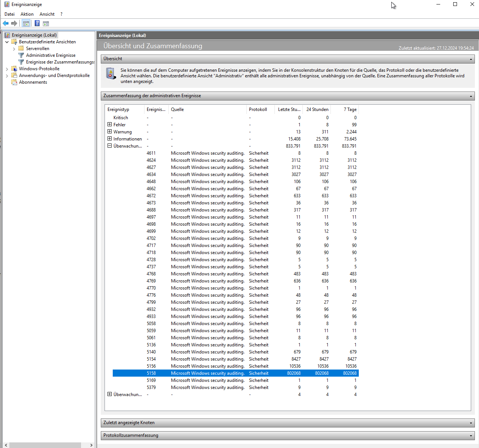Click the Abonnements icon in tree
This screenshot has width=479, height=448.
(x=14, y=82)
